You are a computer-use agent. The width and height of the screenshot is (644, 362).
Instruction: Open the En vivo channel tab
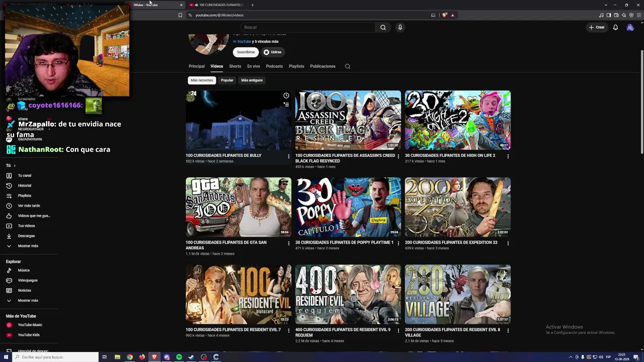point(254,66)
